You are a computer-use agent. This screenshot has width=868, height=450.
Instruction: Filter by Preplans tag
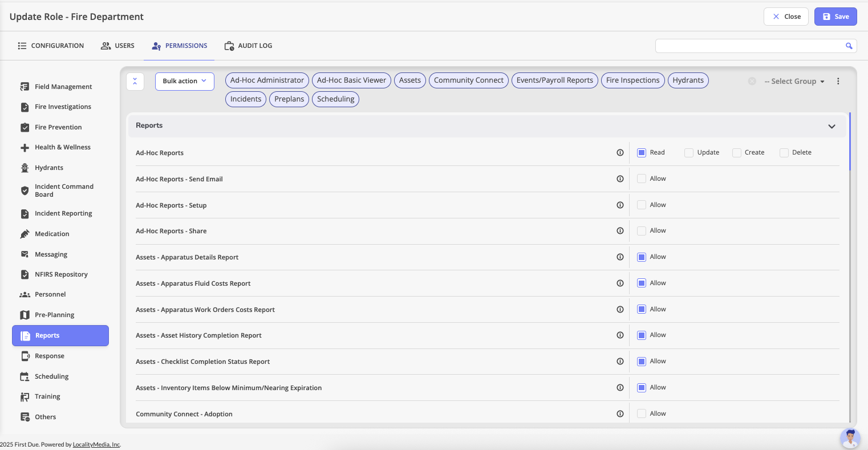tap(289, 99)
